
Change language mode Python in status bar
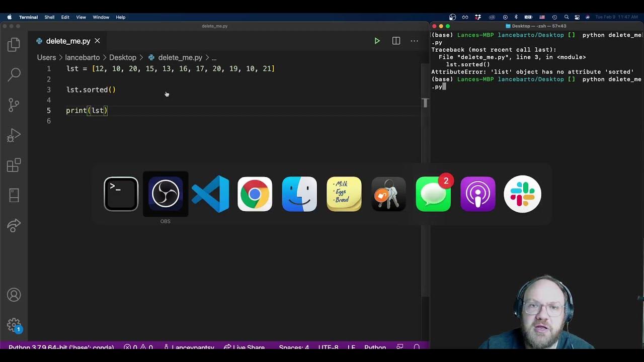point(375,347)
